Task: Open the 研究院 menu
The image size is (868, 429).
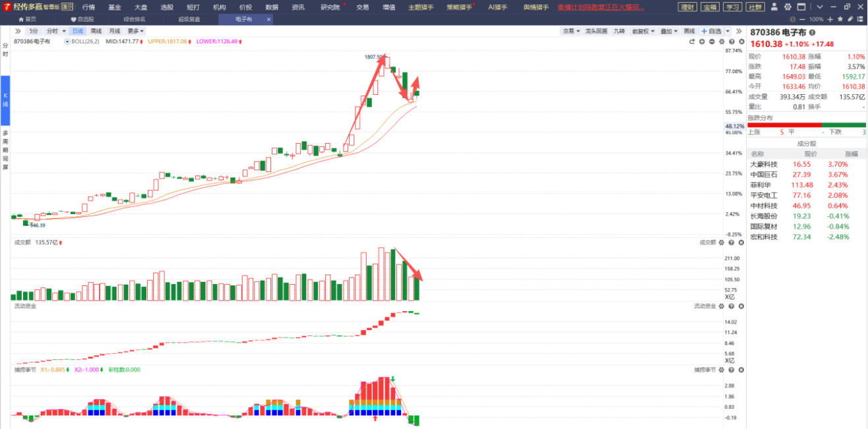Action: (330, 7)
